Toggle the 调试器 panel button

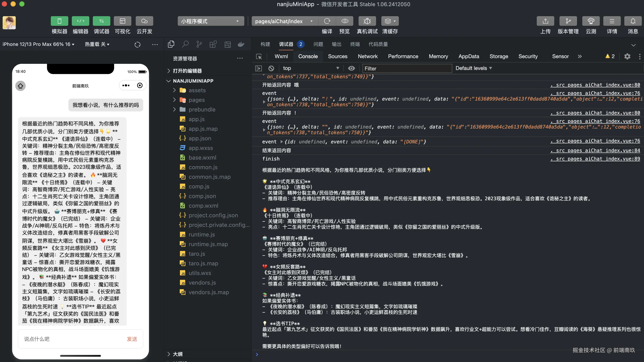click(101, 21)
